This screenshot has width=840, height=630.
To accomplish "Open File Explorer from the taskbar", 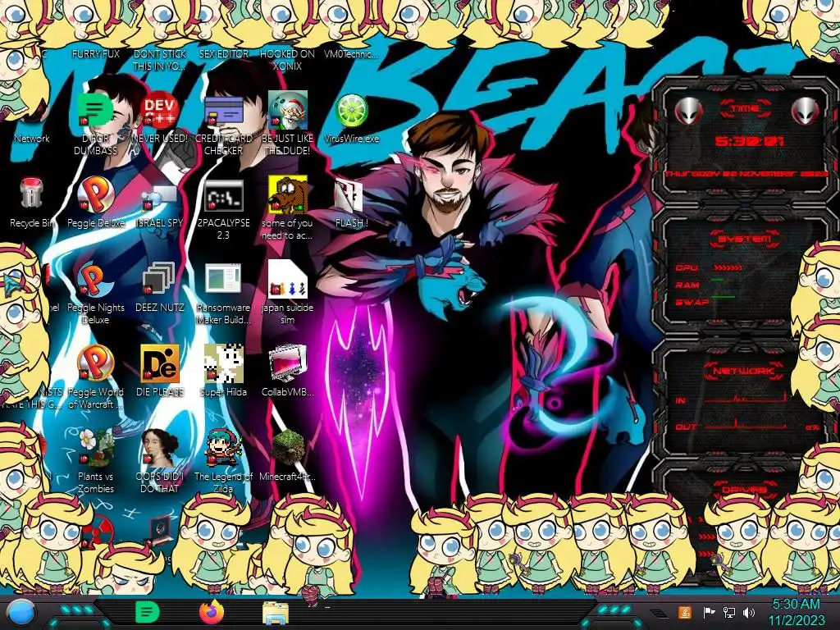I will click(276, 613).
